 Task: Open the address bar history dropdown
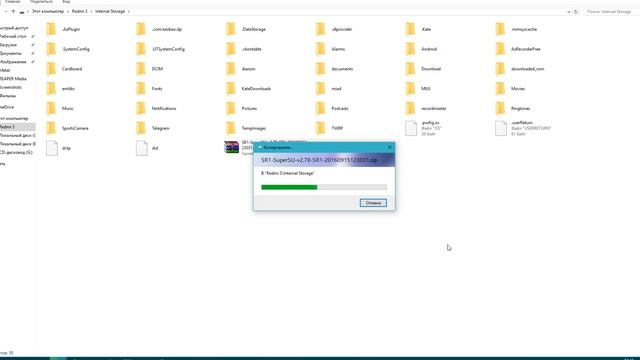click(x=569, y=12)
